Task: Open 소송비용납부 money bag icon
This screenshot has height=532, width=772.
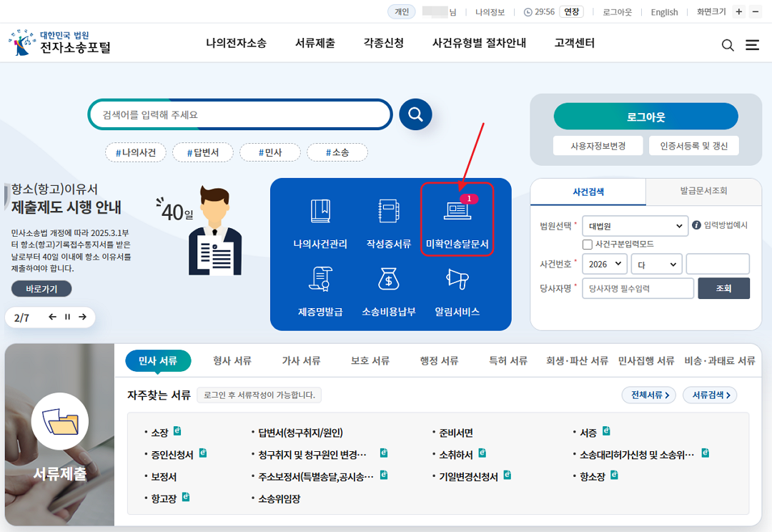Action: [388, 279]
